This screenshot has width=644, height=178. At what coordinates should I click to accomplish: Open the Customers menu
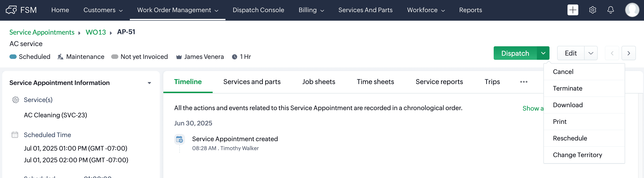(103, 10)
